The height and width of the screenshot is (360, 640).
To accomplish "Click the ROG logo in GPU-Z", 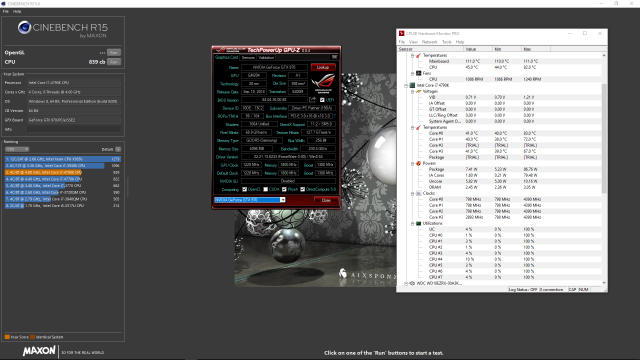I will pos(323,83).
